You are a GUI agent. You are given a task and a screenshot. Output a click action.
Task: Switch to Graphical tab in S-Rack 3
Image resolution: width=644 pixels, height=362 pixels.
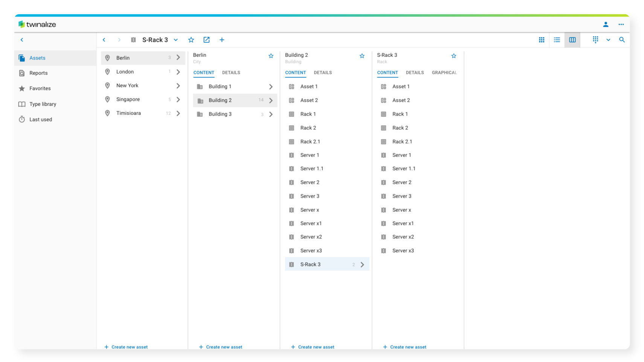coord(444,73)
